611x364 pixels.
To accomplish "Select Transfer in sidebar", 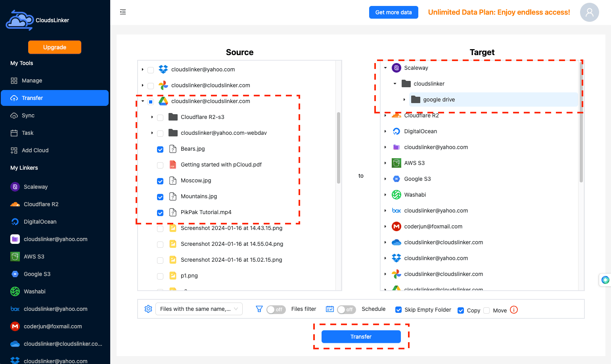I will coord(55,98).
